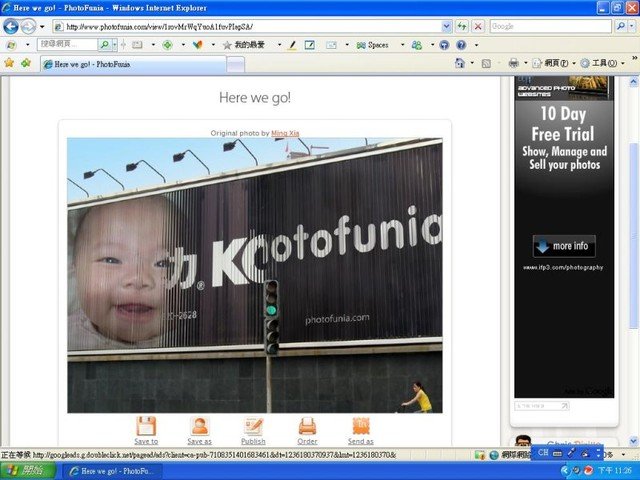
Task: Expand the address bar history dropdown
Action: [x=447, y=27]
